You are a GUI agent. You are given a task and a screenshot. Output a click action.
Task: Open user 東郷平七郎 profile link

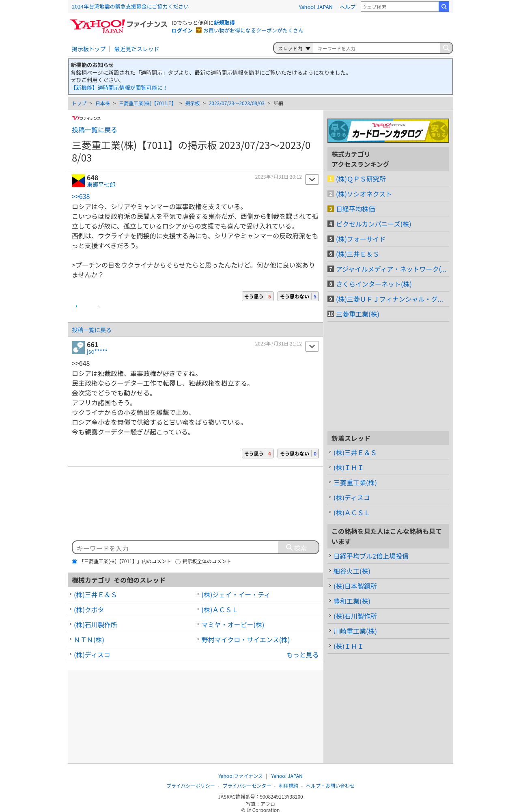click(x=101, y=185)
